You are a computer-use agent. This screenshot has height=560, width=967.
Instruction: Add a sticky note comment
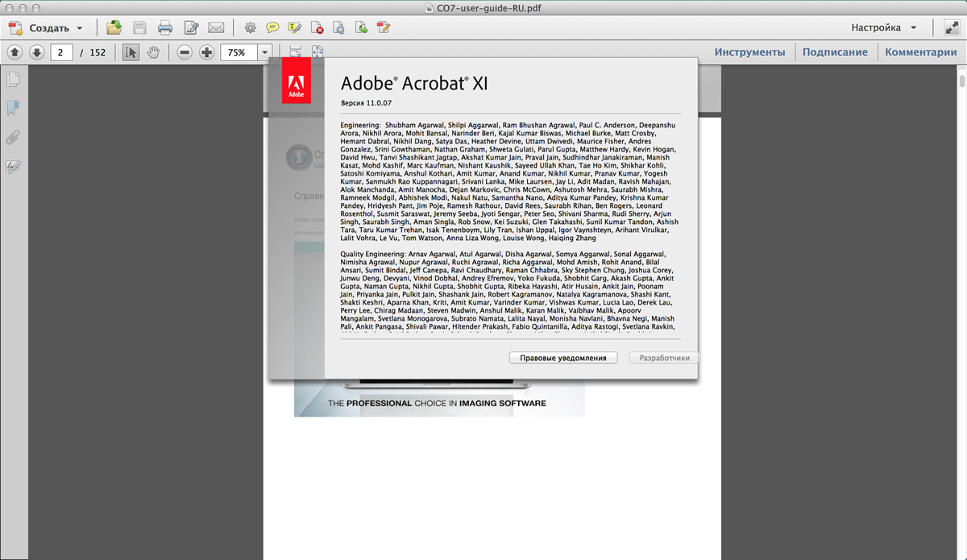click(273, 28)
